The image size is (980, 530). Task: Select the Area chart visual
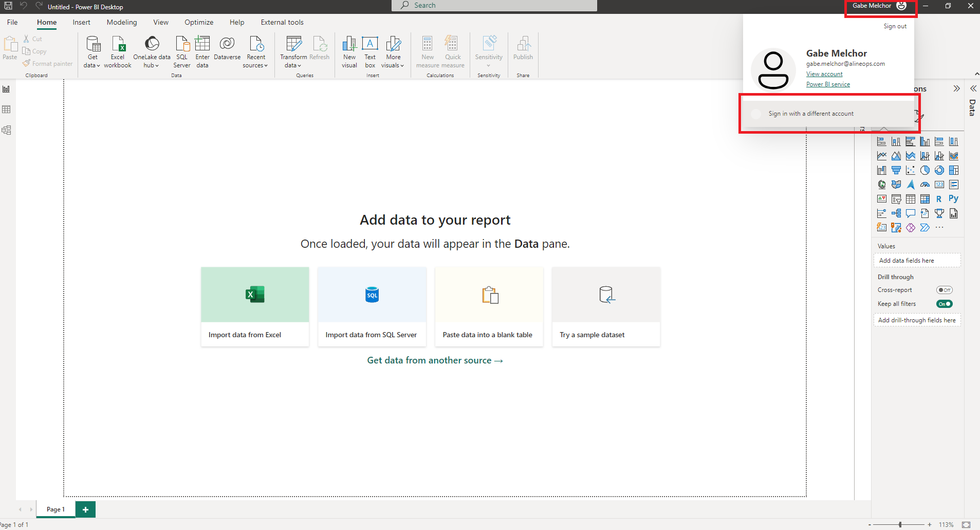point(896,156)
